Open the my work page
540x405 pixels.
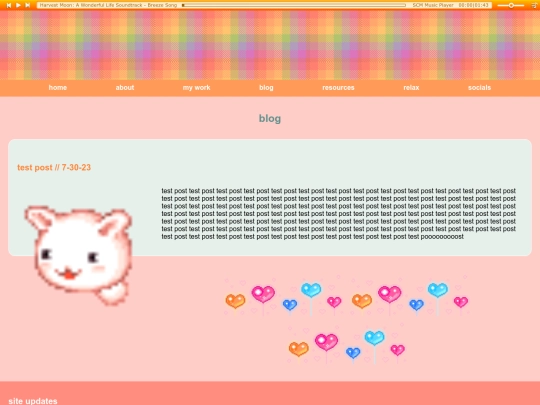point(196,87)
